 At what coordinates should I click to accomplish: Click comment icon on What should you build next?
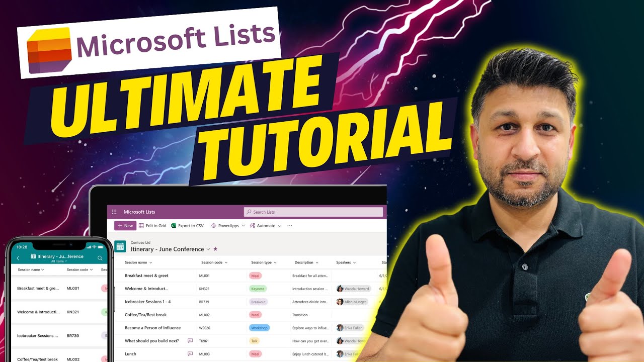tap(190, 341)
